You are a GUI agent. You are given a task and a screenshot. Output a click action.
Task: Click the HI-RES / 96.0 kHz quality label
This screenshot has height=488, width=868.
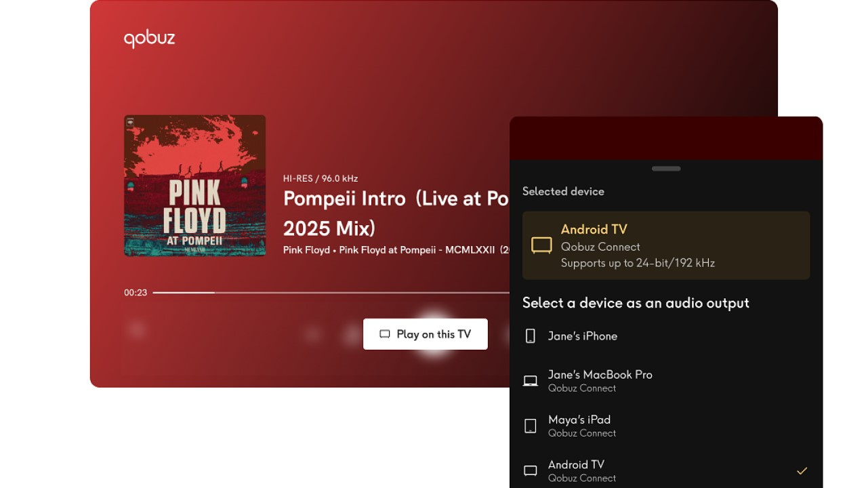click(321, 178)
